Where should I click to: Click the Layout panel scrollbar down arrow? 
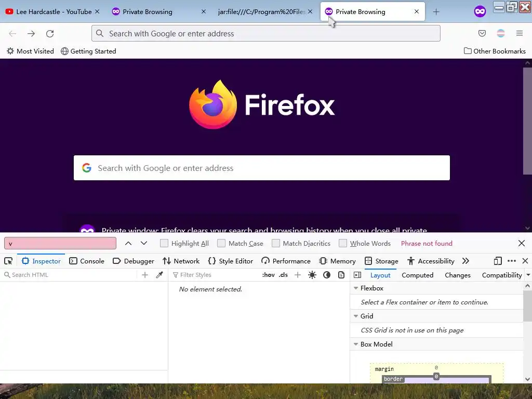pos(528,379)
